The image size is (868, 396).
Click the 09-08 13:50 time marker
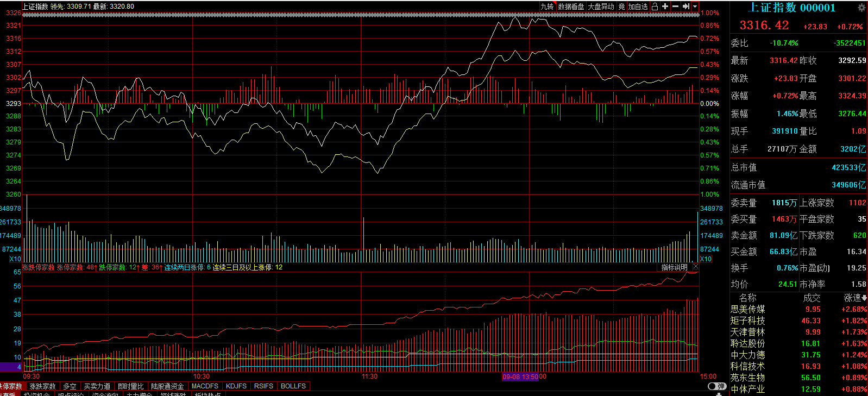point(520,376)
